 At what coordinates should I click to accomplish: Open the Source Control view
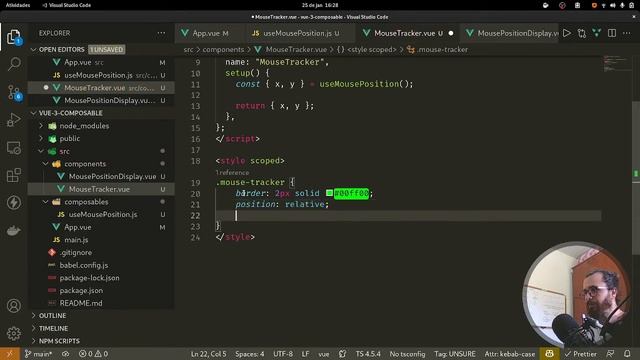[14, 93]
